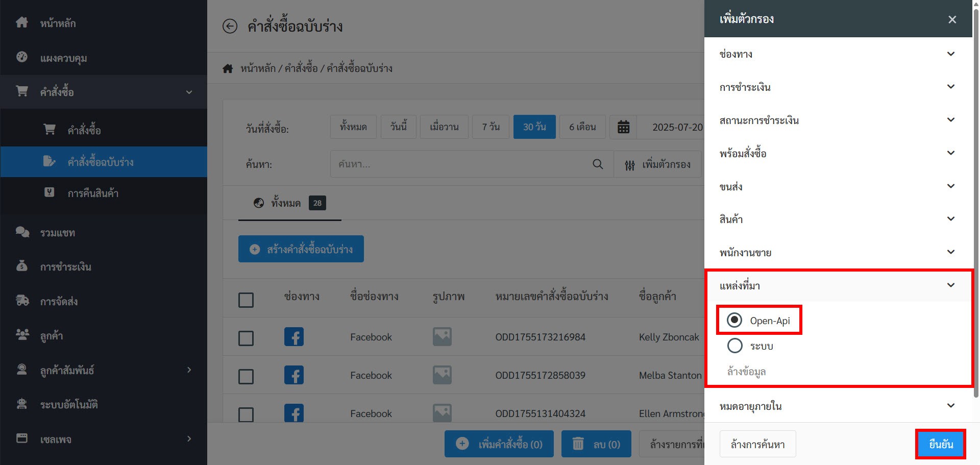Tick checkbox for order ODD1755172858039

(246, 376)
